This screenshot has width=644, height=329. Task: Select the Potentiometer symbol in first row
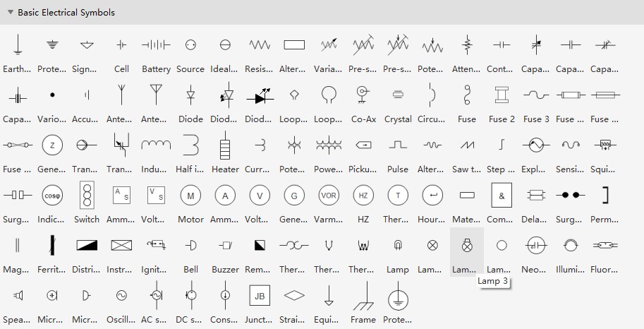[x=432, y=46]
